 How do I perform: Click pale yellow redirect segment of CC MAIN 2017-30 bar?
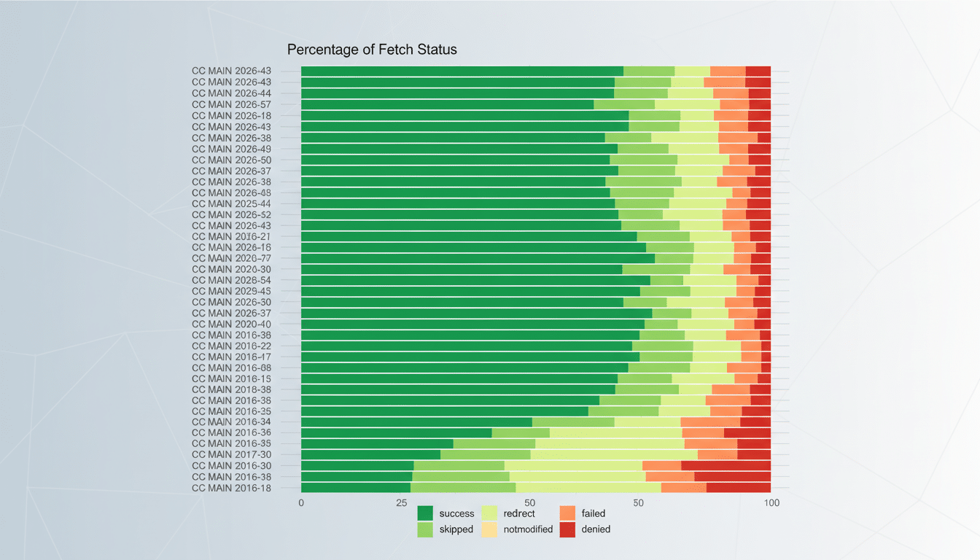point(613,454)
